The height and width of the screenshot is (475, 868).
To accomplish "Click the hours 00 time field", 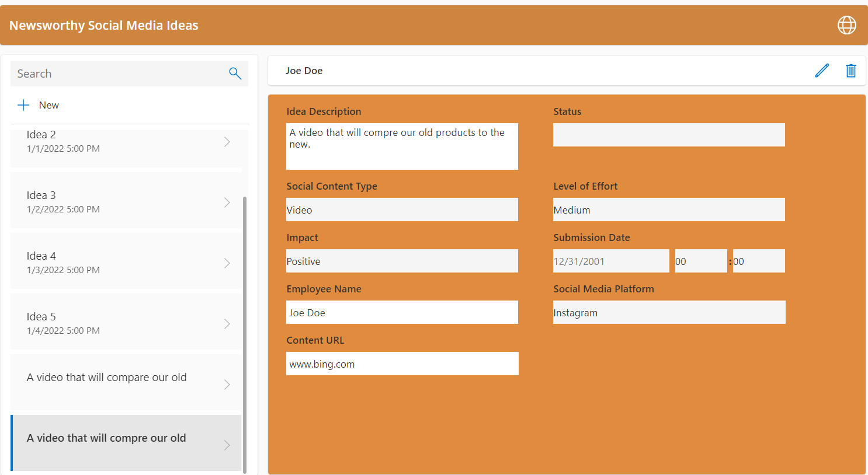I will [700, 261].
